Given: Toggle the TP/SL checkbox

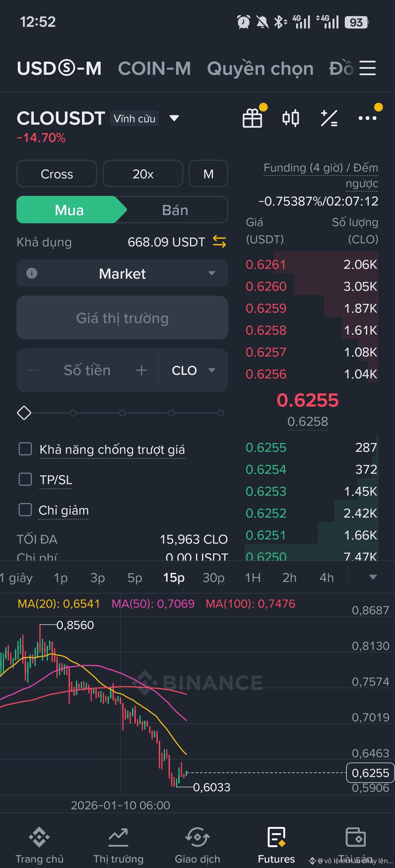Looking at the screenshot, I should pos(25,479).
